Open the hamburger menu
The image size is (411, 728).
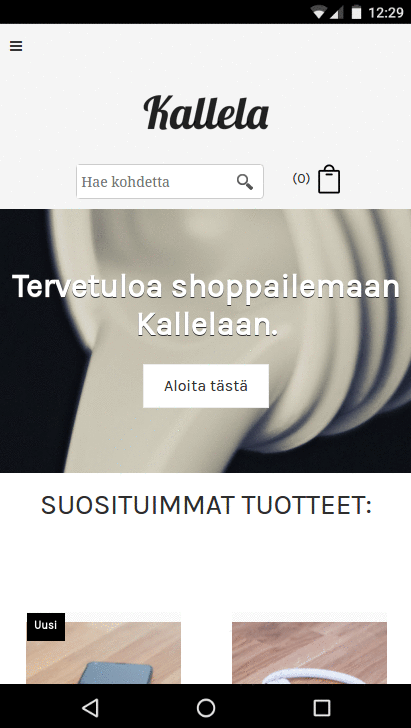[16, 46]
